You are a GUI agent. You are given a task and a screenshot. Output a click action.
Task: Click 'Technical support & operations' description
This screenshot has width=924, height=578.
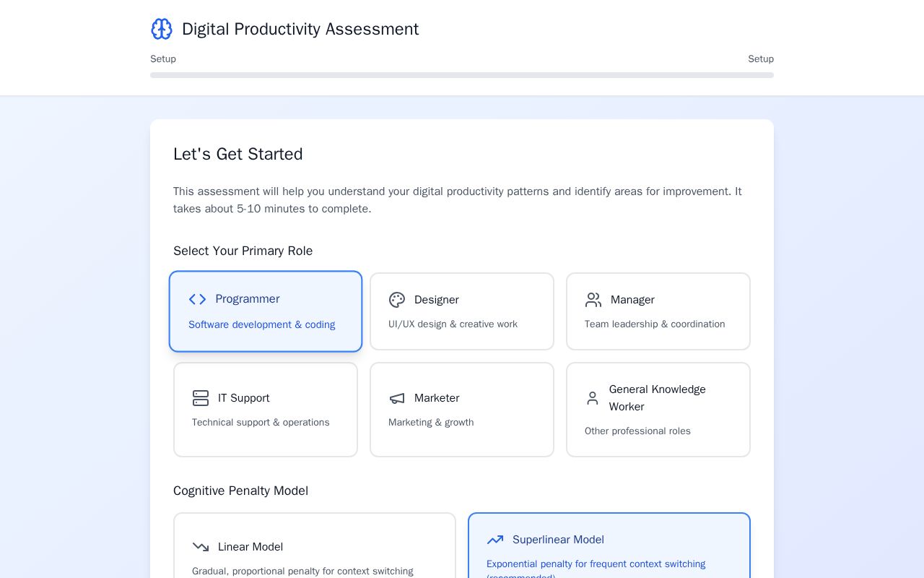pyautogui.click(x=261, y=423)
